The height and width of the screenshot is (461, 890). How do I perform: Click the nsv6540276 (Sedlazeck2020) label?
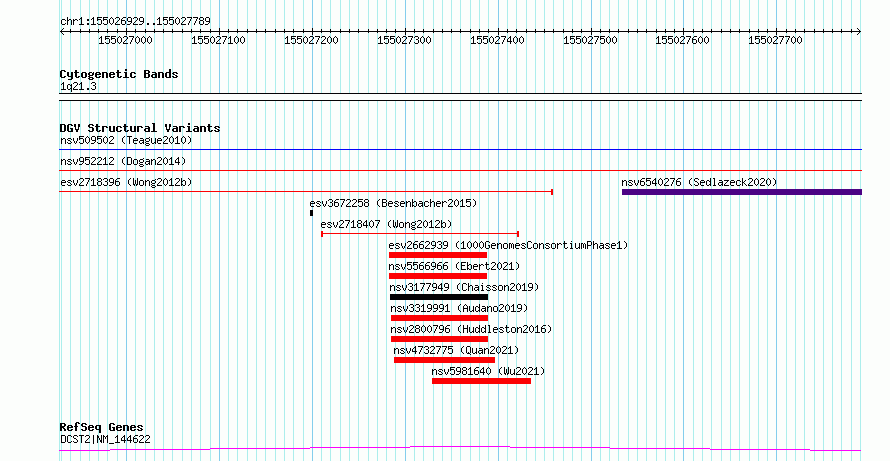[699, 182]
